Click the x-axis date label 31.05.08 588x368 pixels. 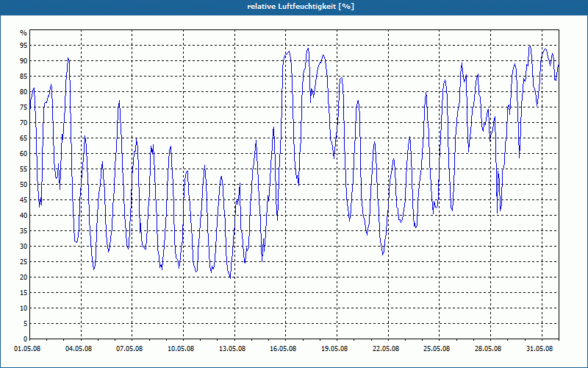539,348
